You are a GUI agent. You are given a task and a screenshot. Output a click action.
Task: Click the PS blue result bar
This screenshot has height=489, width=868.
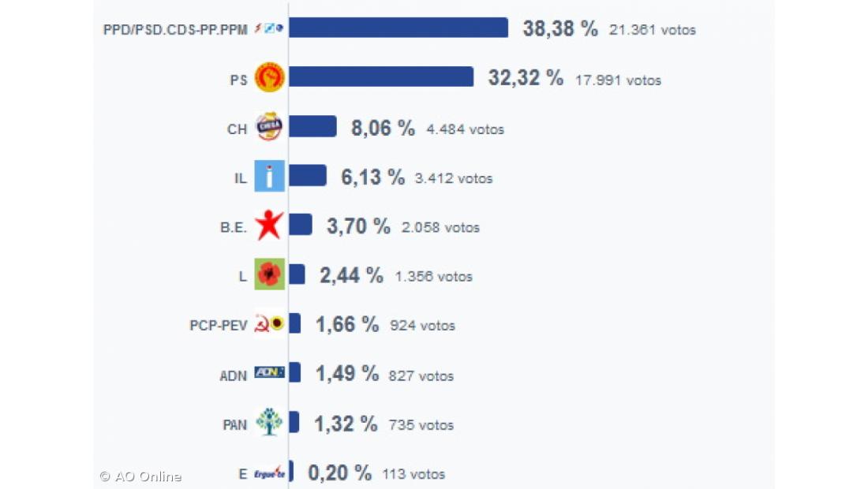381,77
